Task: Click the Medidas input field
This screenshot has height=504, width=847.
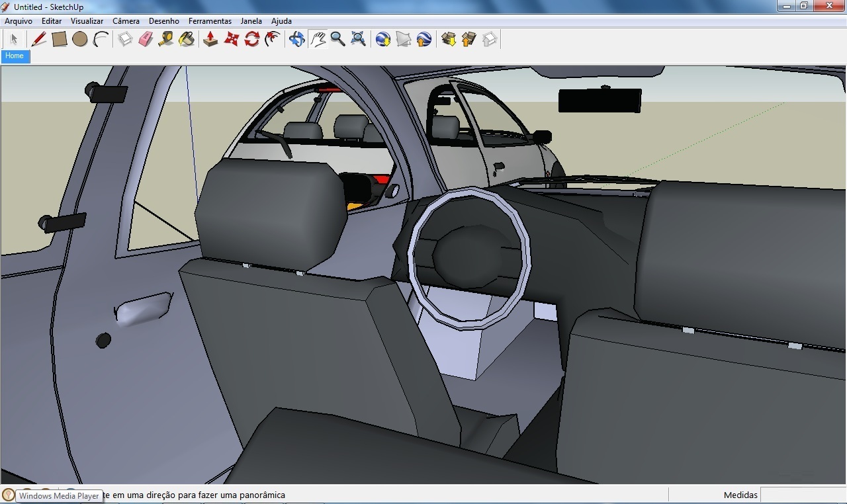Action: [801, 495]
